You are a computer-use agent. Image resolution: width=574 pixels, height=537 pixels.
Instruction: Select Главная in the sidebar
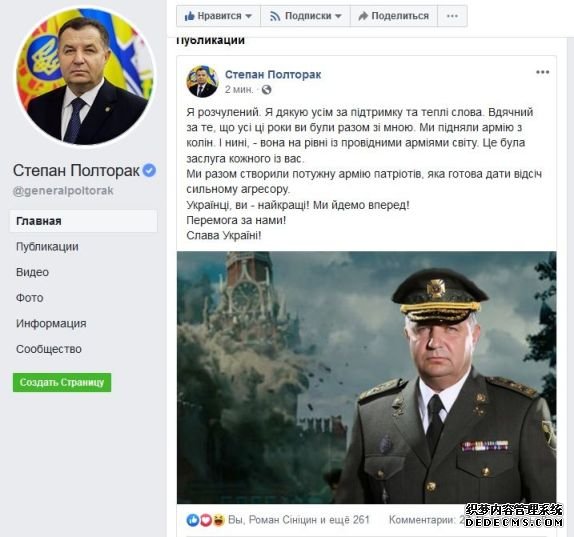pyautogui.click(x=83, y=221)
